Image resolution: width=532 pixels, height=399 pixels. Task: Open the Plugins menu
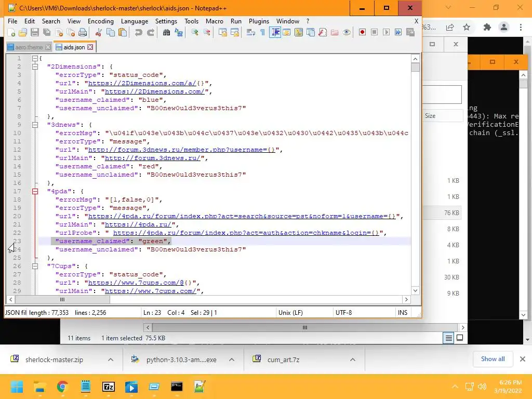tap(259, 21)
